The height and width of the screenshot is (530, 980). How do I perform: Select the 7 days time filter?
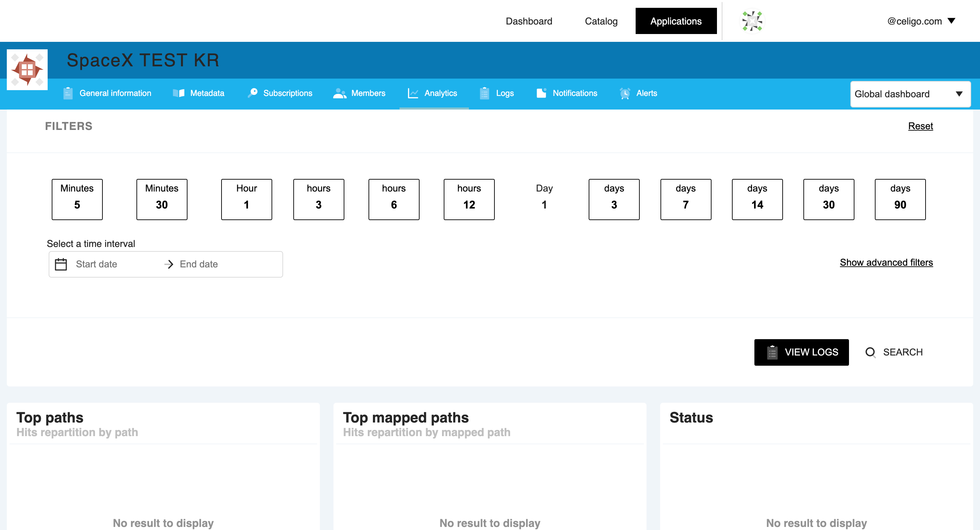point(686,199)
